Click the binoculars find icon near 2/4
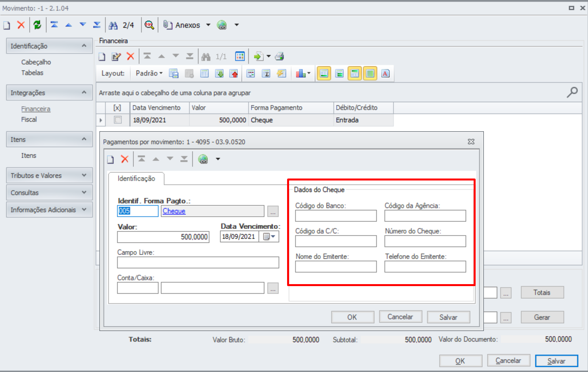Image resolution: width=588 pixels, height=372 pixels. coord(113,25)
